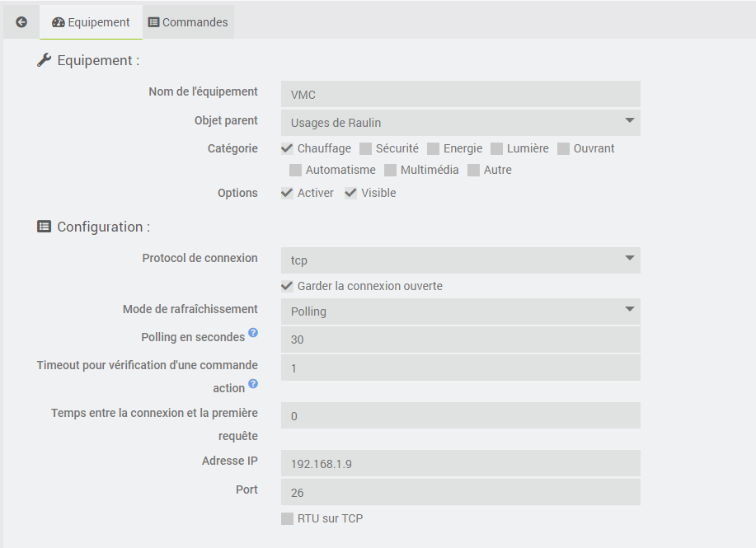Open the Objet parent dropdown
Viewport: 756px width, 548px height.
(x=460, y=123)
